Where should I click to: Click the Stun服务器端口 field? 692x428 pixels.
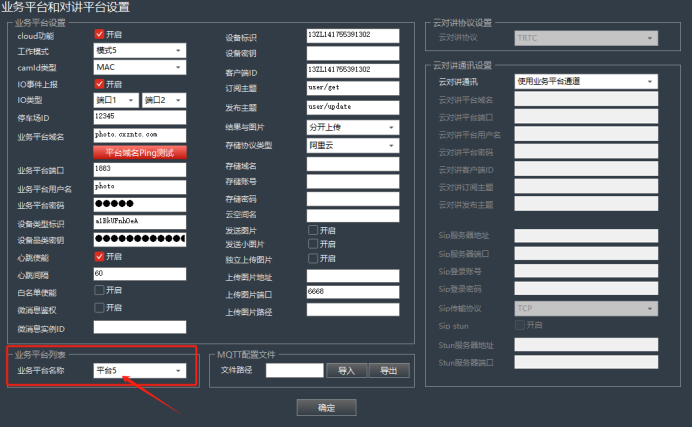(x=586, y=362)
